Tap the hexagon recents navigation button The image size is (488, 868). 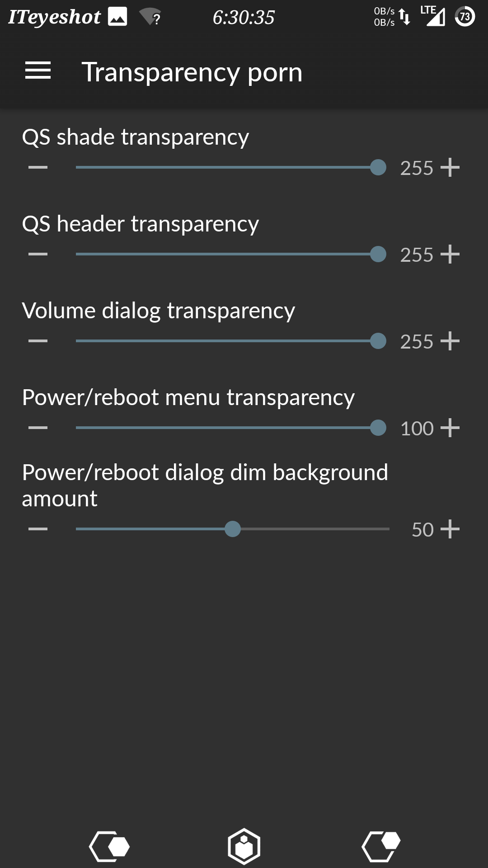point(381,846)
